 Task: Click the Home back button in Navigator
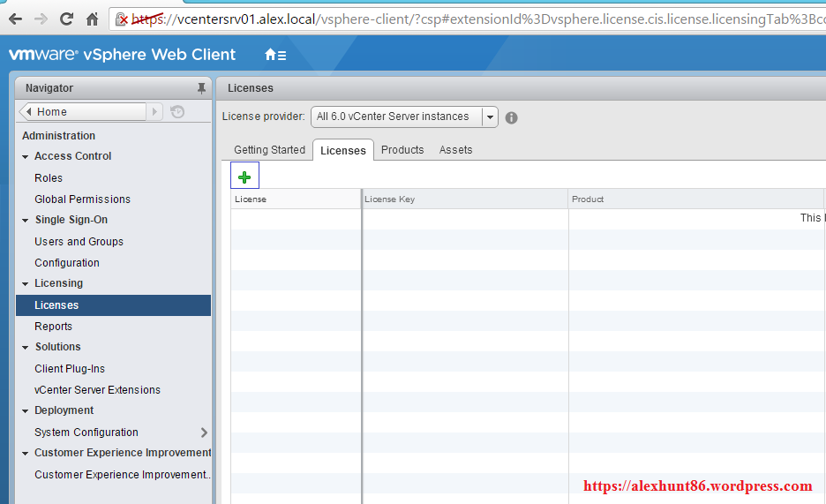pos(82,112)
